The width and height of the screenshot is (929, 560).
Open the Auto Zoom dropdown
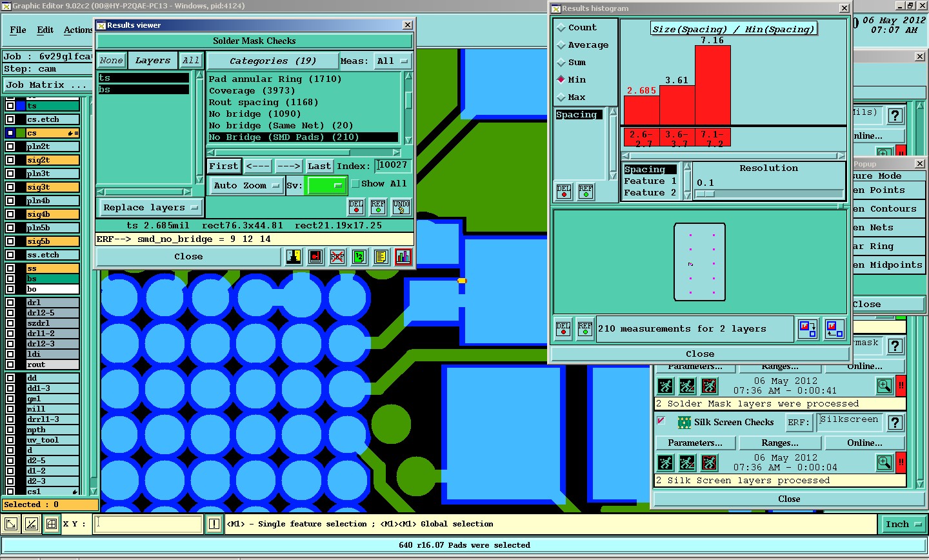[x=246, y=185]
